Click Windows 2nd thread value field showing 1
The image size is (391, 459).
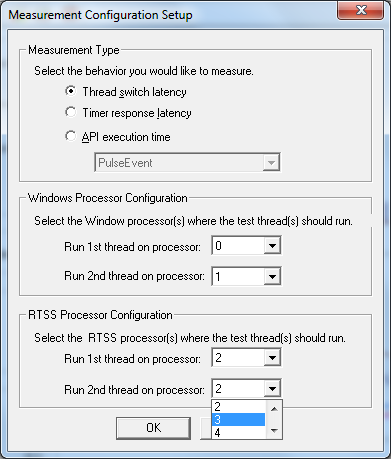click(x=238, y=276)
